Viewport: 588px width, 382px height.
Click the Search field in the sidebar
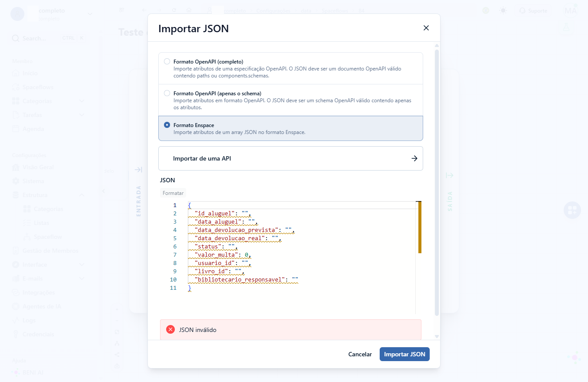[x=49, y=38]
